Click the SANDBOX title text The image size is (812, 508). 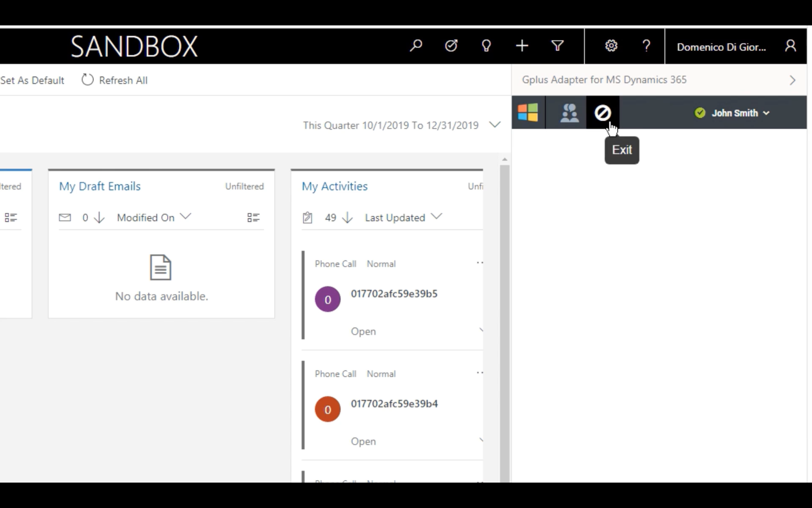tap(134, 46)
